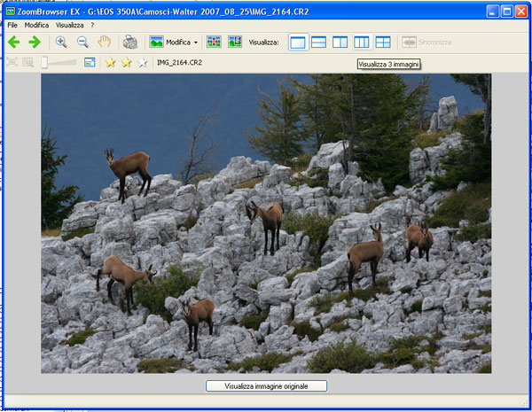This screenshot has width=532, height=412.
Task: Click the Visualizza immagine originale button
Action: (x=267, y=386)
